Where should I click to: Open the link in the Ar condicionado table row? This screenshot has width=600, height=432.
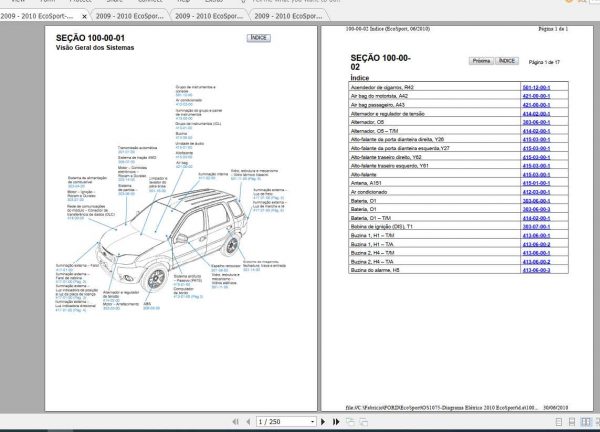[536, 192]
